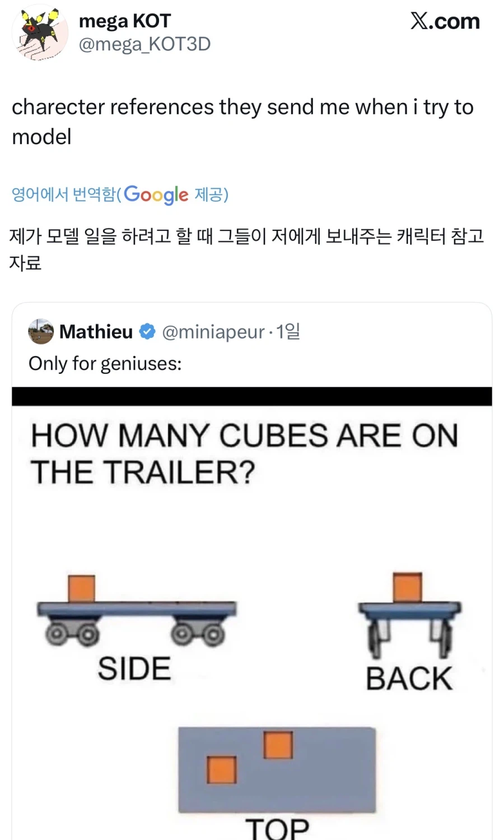This screenshot has width=504, height=840.
Task: Click the tweet text 'charecter references they send me'
Action: 244,108
